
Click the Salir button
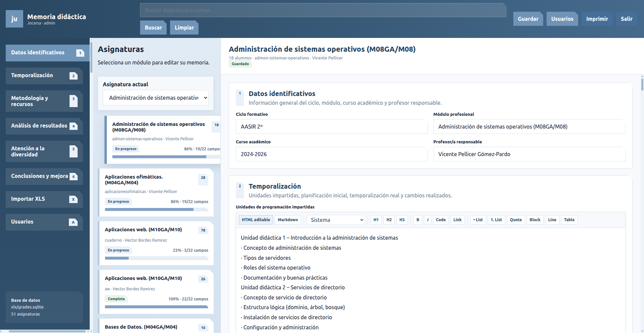[627, 19]
